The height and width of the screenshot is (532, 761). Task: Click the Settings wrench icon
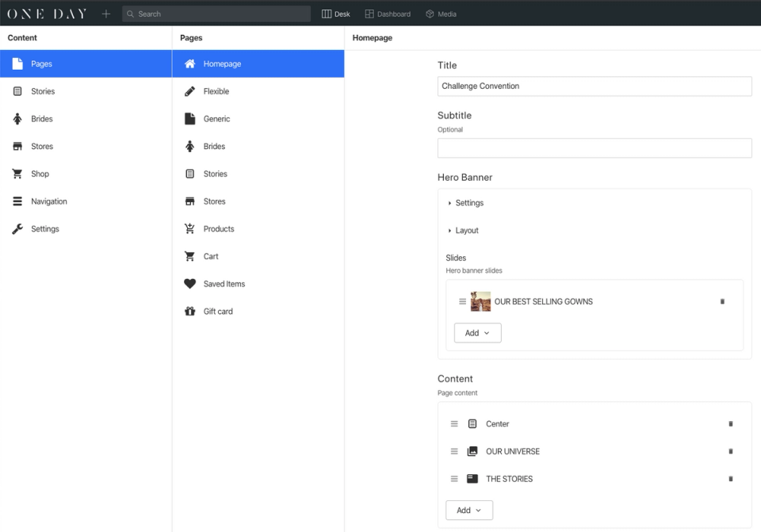coord(17,228)
